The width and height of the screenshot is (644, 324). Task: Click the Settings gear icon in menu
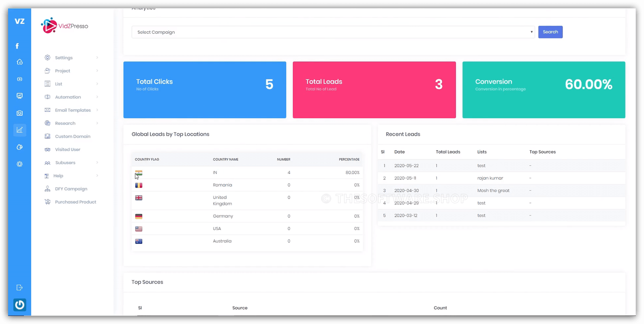click(47, 58)
